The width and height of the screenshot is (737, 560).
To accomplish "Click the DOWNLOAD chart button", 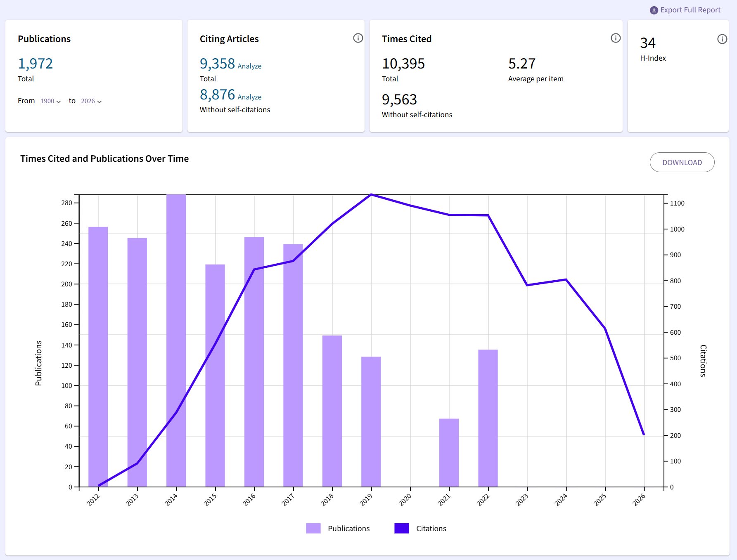I will [682, 162].
